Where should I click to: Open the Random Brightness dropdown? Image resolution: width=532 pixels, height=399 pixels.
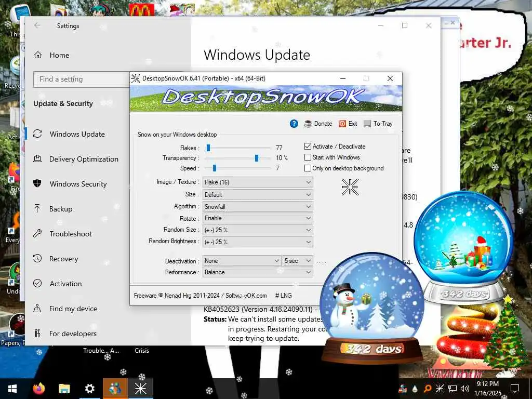258,242
